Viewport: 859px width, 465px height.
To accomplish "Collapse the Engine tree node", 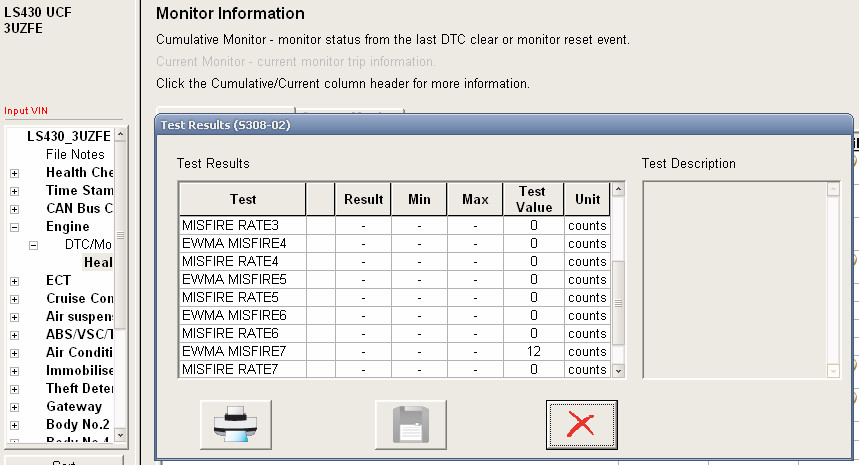I will [x=14, y=227].
